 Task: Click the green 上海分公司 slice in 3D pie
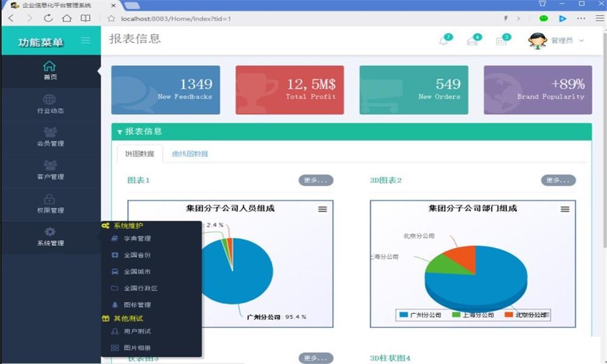(x=443, y=265)
